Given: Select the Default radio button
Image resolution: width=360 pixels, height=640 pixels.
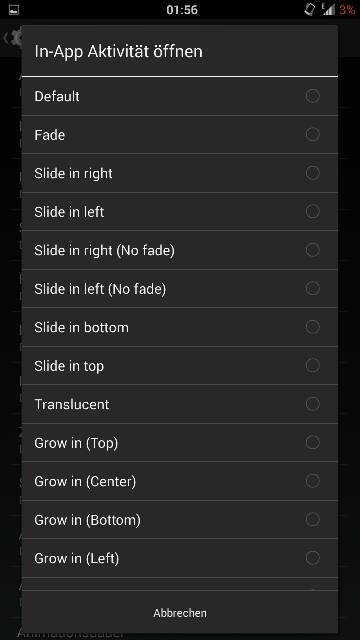Looking at the screenshot, I should (x=312, y=96).
